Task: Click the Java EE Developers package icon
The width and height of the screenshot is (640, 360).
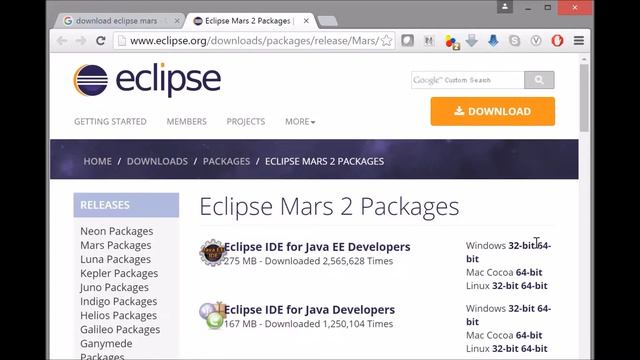Action: click(x=212, y=253)
